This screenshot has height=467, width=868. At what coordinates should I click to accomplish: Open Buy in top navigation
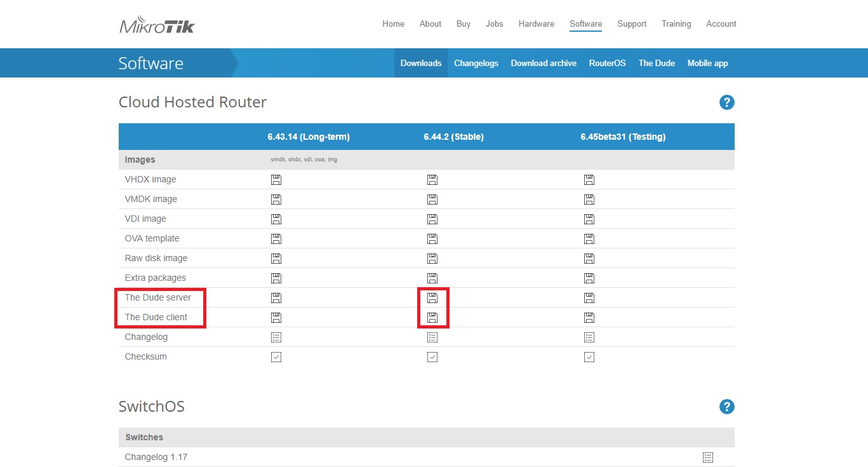[464, 24]
